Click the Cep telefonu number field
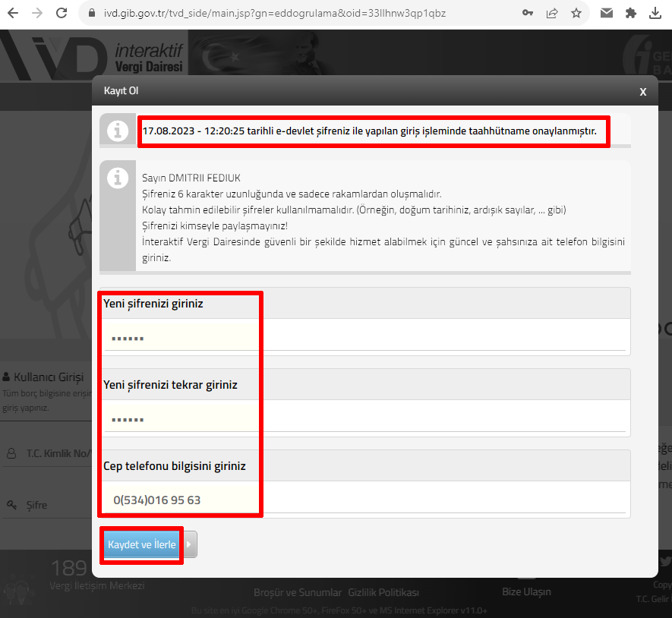Screen dimensions: 672x618 pos(364,500)
